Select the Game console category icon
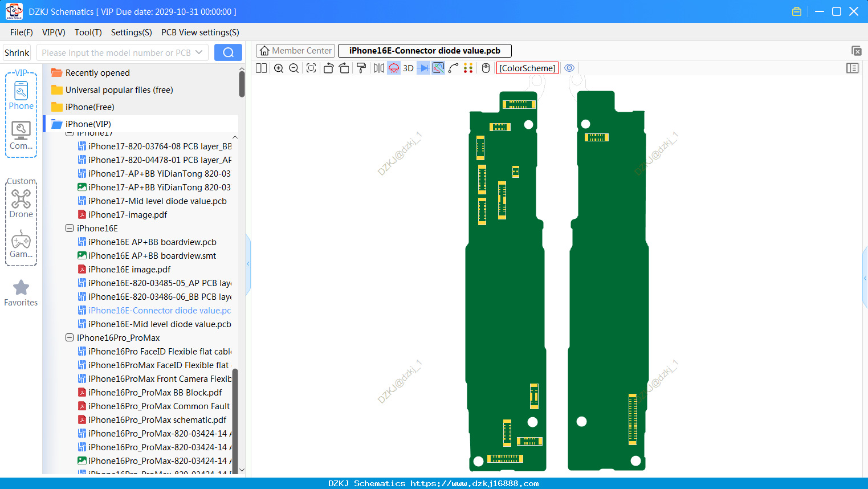Image resolution: width=868 pixels, height=489 pixels. pos(21,244)
